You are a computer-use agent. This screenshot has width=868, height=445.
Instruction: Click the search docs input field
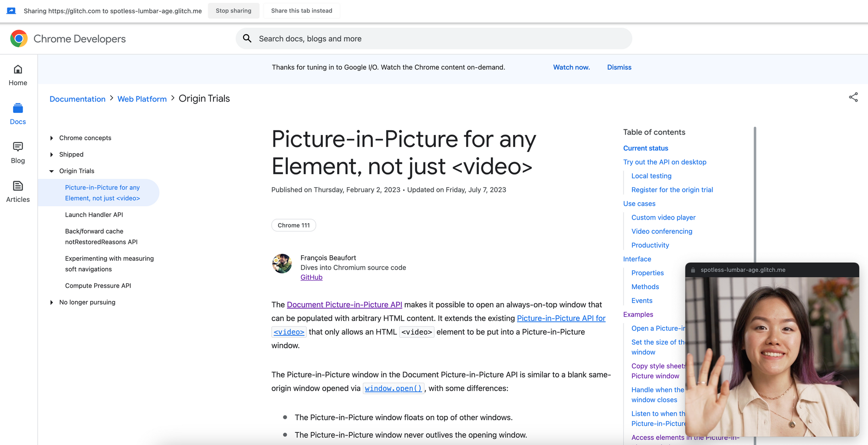tap(434, 39)
